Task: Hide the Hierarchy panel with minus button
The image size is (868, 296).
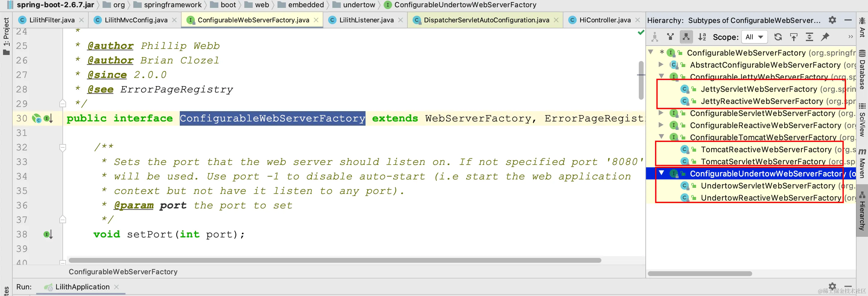Action: pyautogui.click(x=848, y=20)
